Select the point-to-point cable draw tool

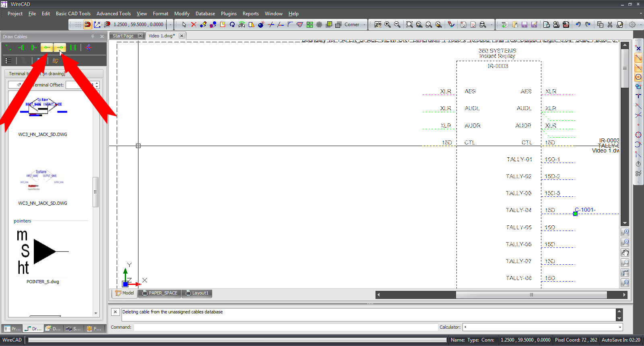tap(8, 47)
